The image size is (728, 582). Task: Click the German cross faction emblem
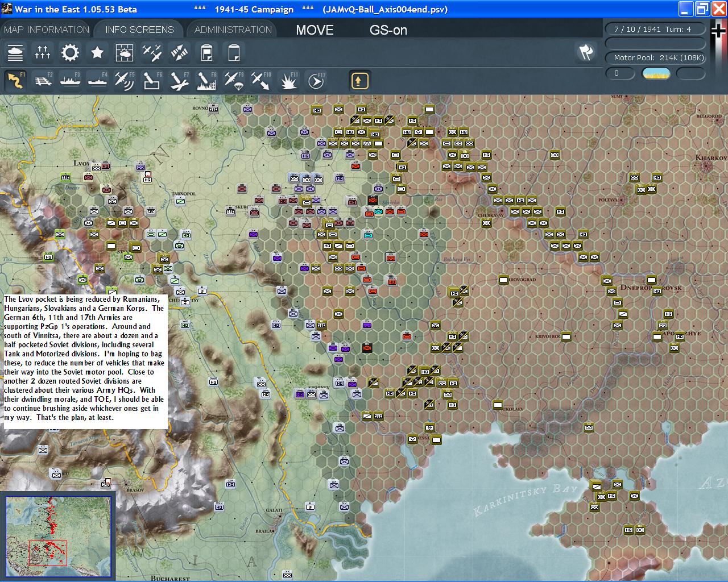[718, 31]
